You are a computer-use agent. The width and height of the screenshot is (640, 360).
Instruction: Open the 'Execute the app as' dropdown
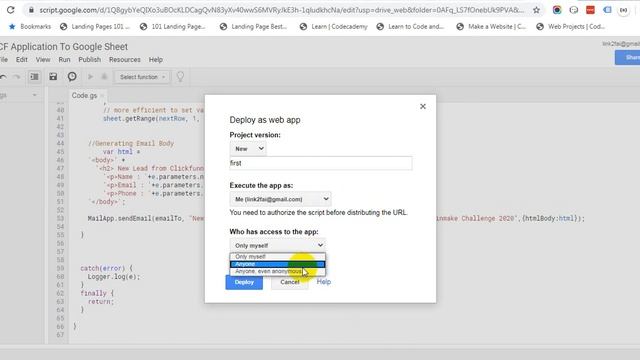click(x=280, y=199)
